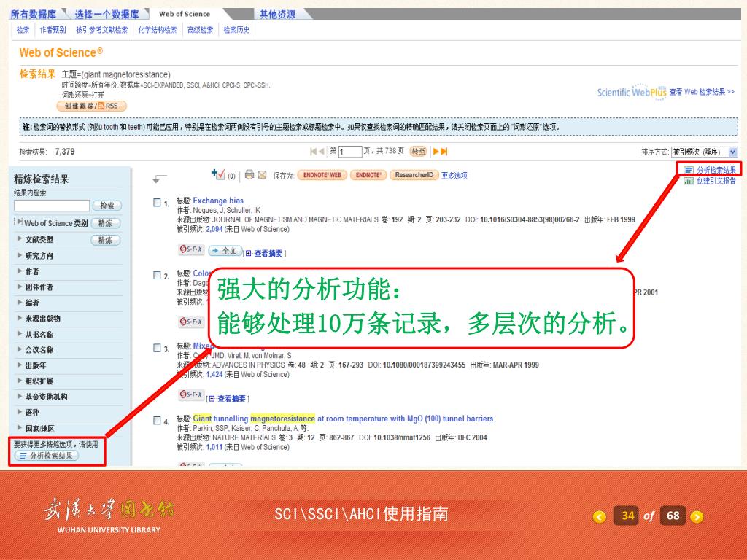Click page number input field

click(x=350, y=152)
